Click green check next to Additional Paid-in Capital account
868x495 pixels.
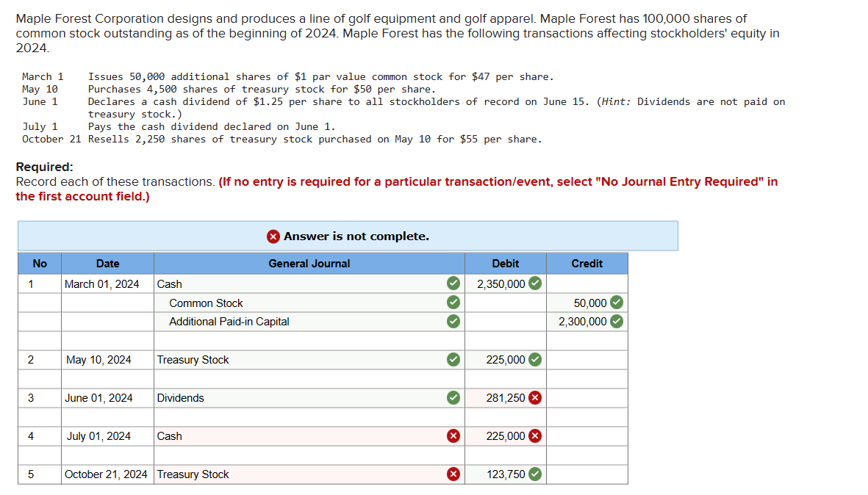click(x=453, y=322)
